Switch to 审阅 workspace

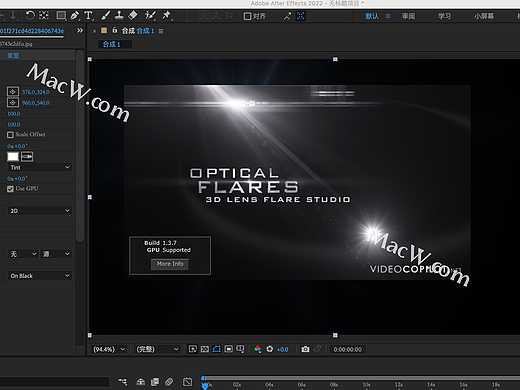coord(408,16)
